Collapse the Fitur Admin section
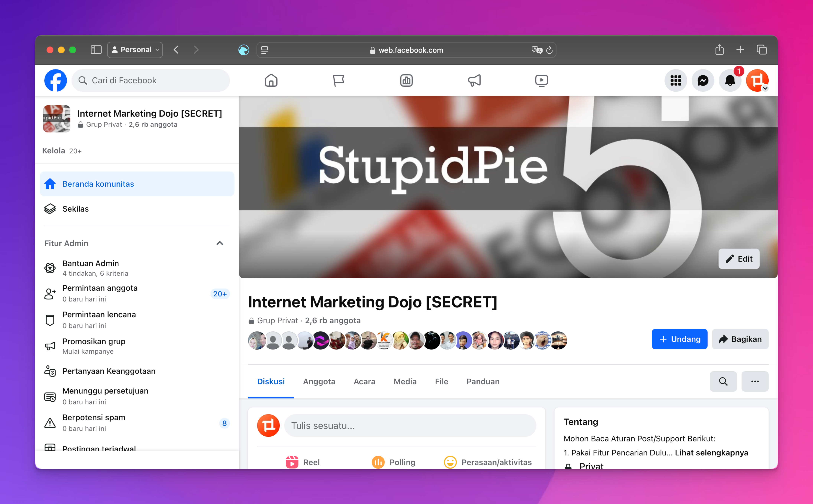The image size is (813, 504). [x=220, y=243]
